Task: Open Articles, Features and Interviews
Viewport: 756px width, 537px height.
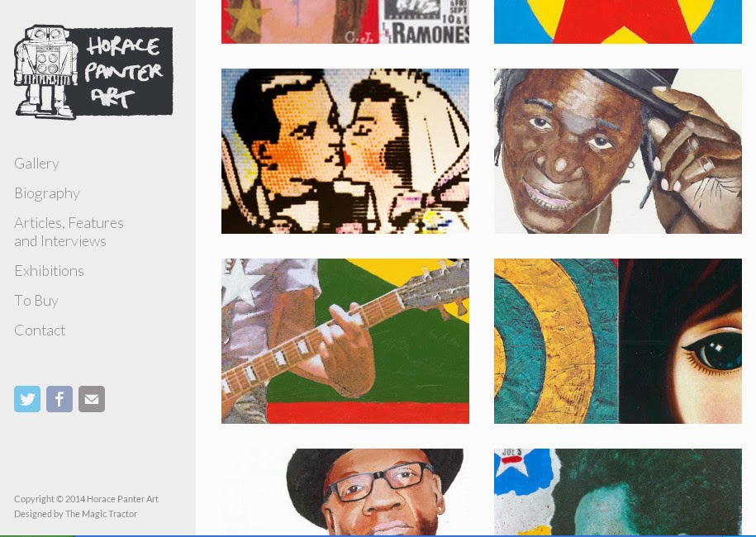Action: (x=69, y=232)
